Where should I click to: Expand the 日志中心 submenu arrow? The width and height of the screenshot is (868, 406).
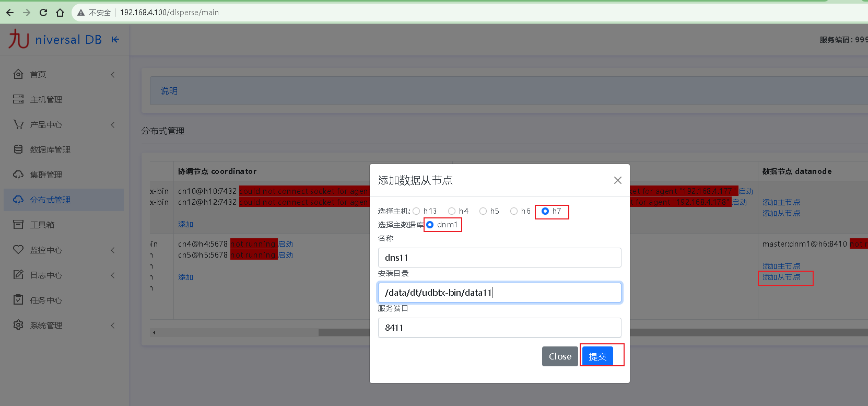tap(113, 275)
